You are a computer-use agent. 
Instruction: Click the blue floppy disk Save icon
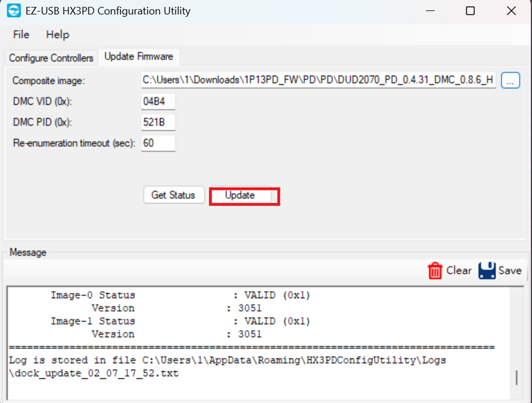[487, 270]
